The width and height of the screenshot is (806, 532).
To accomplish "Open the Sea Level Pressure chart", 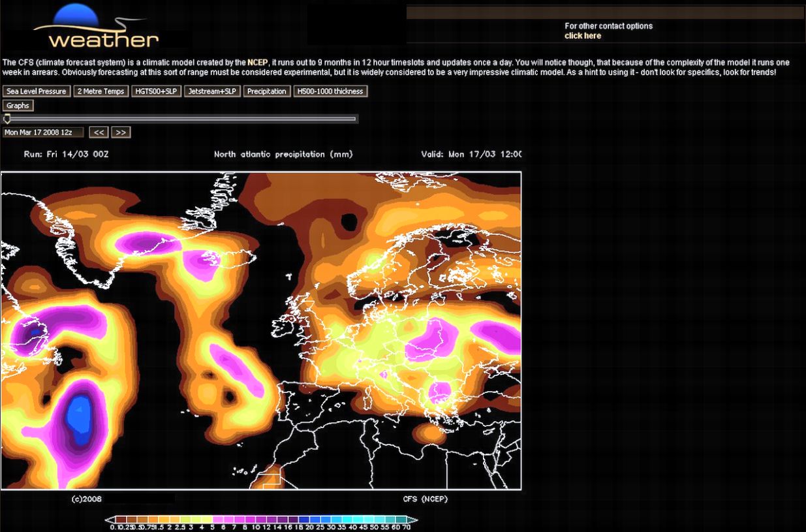I will click(x=36, y=91).
